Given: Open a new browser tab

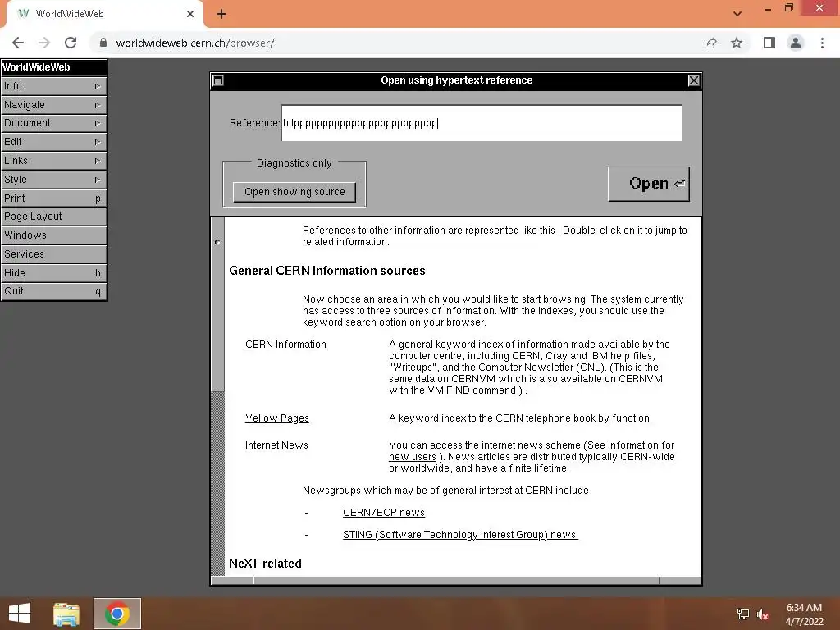Looking at the screenshot, I should point(221,14).
